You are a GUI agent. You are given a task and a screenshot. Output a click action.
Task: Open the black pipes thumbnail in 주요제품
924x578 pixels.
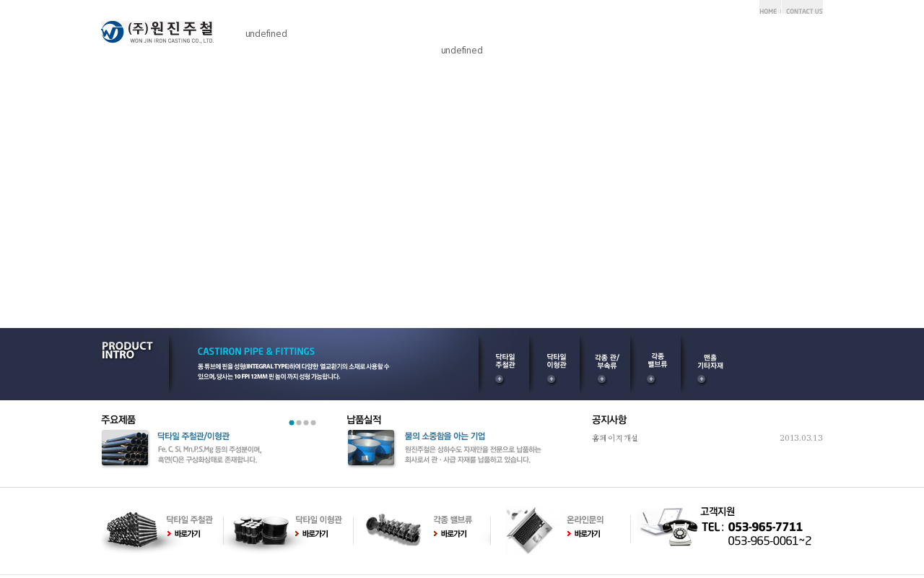(x=125, y=448)
